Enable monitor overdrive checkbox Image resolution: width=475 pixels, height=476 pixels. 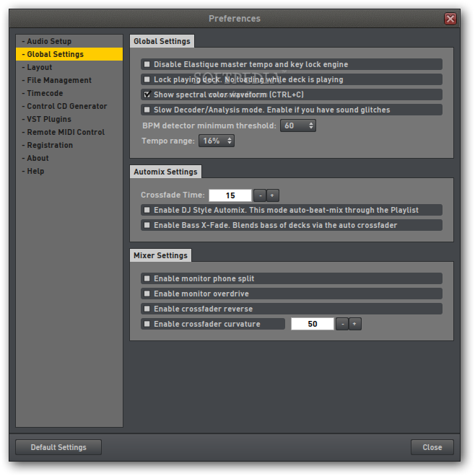[x=147, y=294]
